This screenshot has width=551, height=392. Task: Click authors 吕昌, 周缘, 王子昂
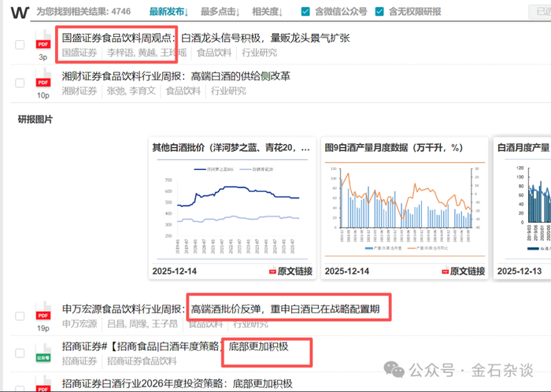142,324
